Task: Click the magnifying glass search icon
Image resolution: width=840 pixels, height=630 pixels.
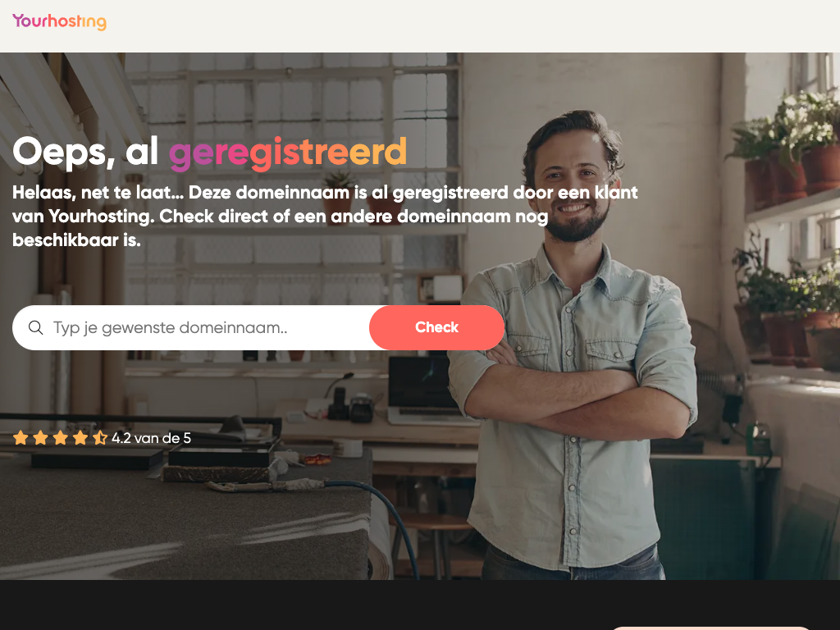Action: coord(36,327)
